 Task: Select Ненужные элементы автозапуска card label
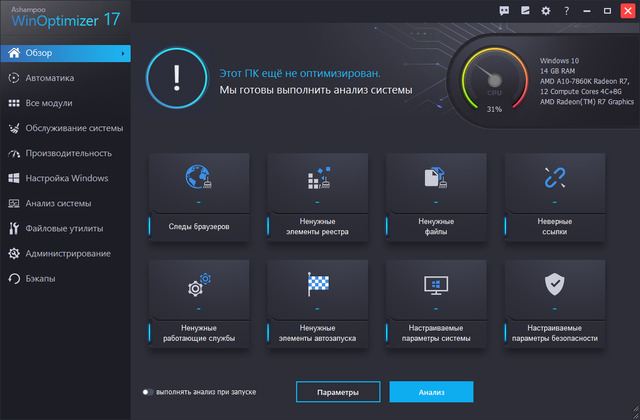pyautogui.click(x=318, y=333)
